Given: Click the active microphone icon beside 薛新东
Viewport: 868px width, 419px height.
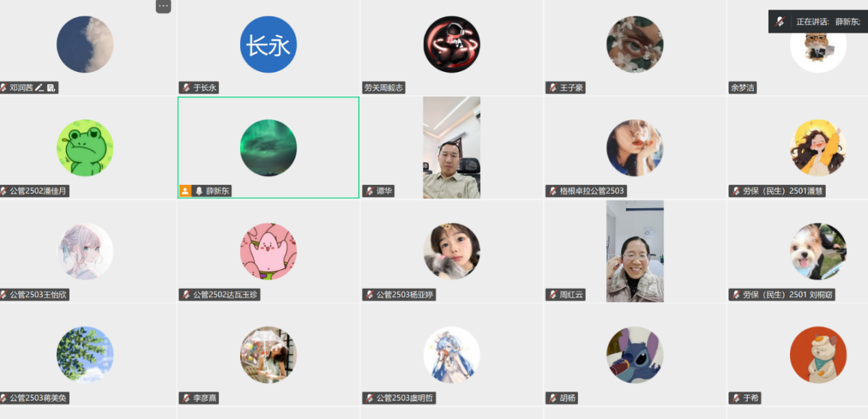Looking at the screenshot, I should click(199, 191).
